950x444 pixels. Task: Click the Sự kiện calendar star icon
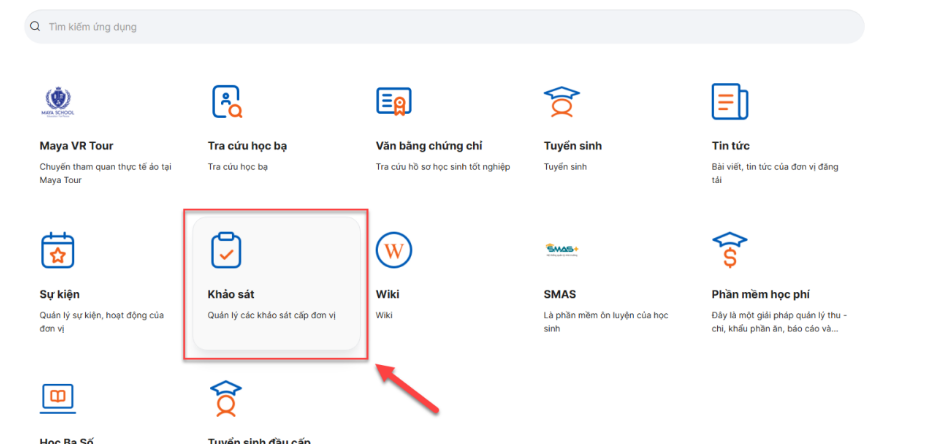pos(58,250)
